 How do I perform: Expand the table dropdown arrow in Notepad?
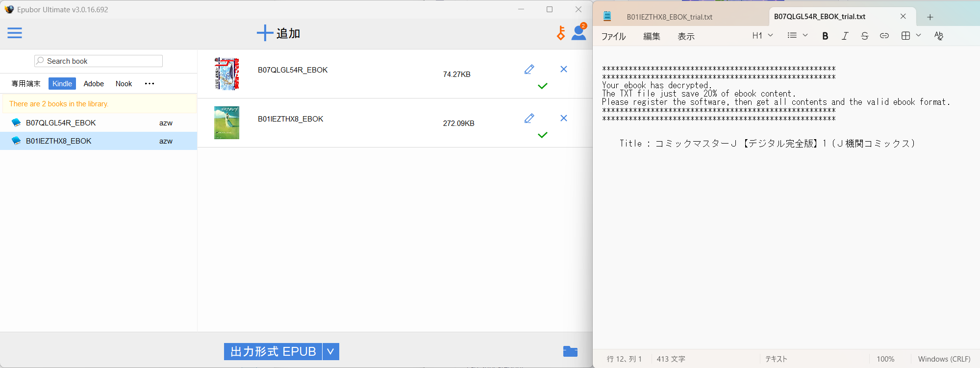[918, 35]
